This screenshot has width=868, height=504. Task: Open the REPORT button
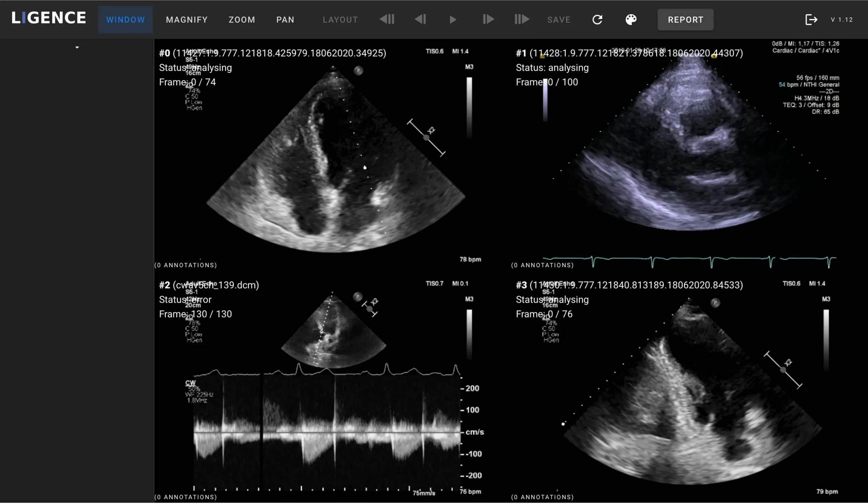[686, 20]
